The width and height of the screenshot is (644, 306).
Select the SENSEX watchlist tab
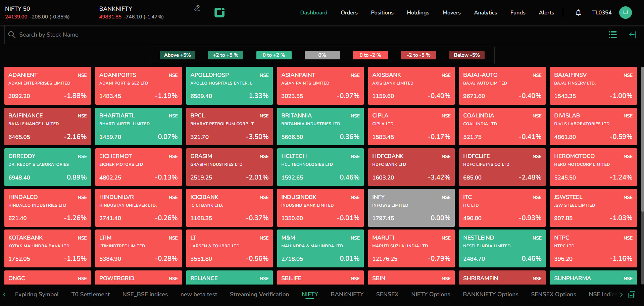click(x=387, y=294)
